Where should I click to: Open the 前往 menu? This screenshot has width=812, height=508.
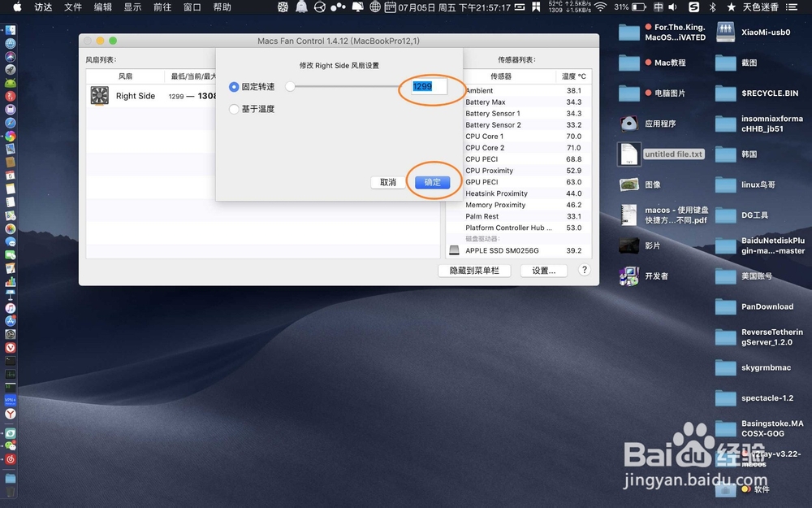[x=162, y=7]
